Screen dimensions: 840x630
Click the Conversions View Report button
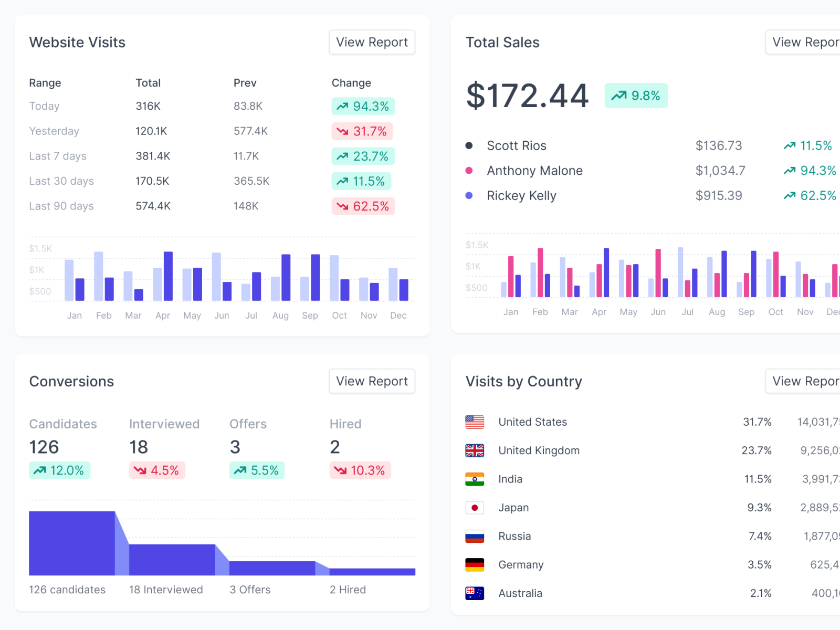click(372, 381)
